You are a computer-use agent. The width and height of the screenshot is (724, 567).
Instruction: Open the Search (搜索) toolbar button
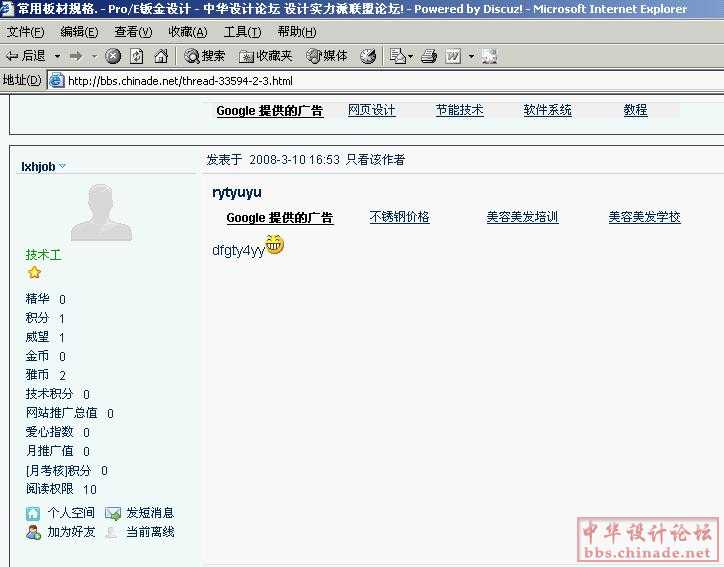pyautogui.click(x=205, y=56)
